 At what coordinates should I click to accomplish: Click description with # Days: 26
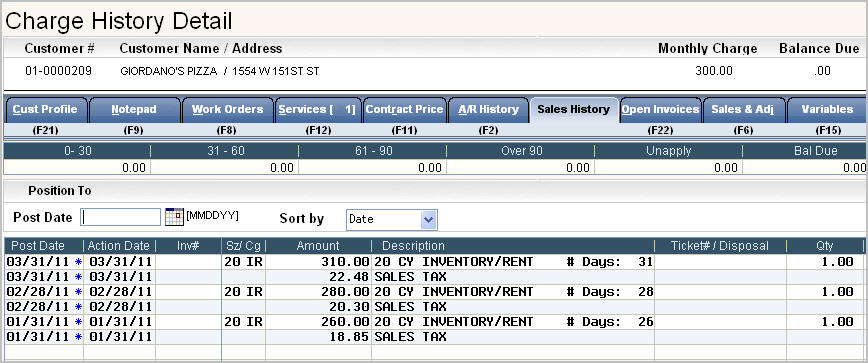[514, 321]
